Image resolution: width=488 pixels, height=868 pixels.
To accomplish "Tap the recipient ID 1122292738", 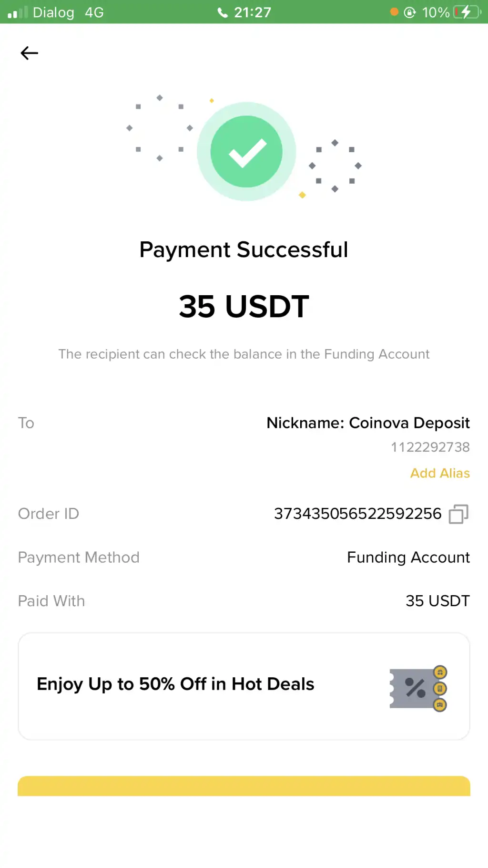I will (x=430, y=447).
